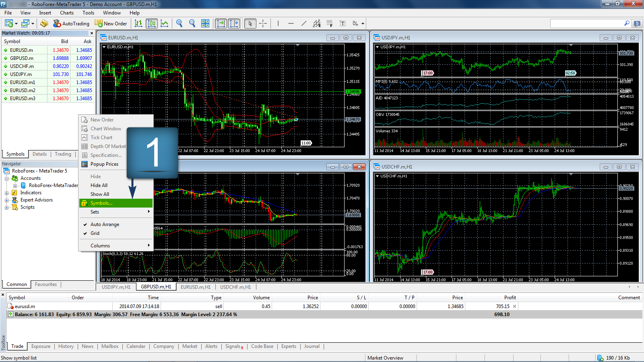
Task: Choose Symbols... from context menu
Action: pyautogui.click(x=101, y=203)
